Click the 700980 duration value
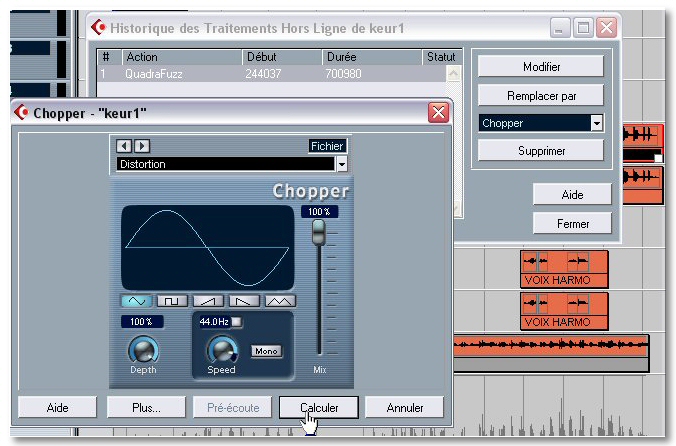 tap(343, 74)
